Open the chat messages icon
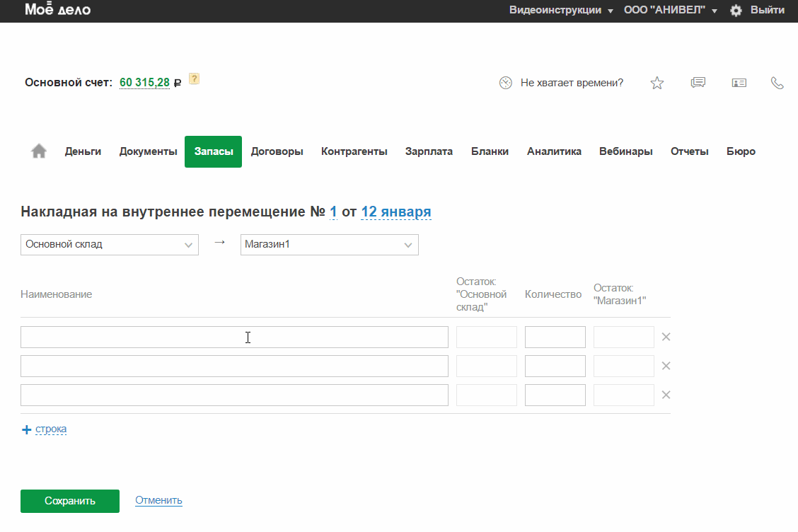The width and height of the screenshot is (798, 532). [x=698, y=83]
